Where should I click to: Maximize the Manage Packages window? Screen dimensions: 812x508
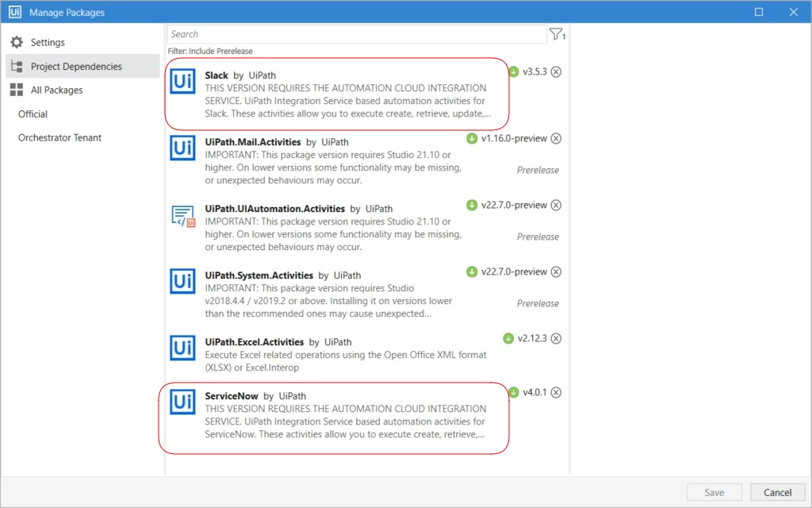coord(759,12)
